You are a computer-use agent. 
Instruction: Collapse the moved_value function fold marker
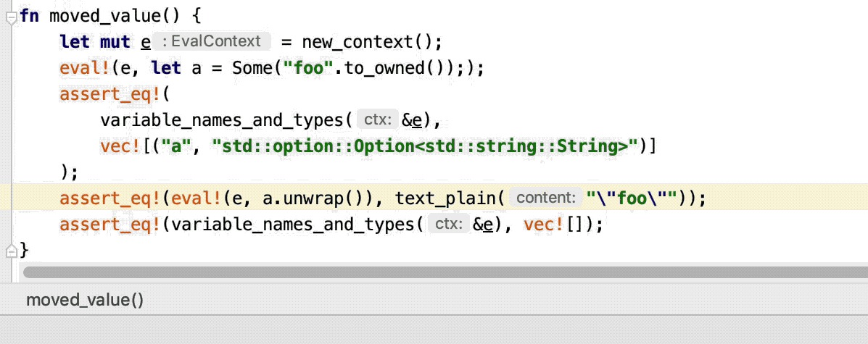click(x=11, y=17)
